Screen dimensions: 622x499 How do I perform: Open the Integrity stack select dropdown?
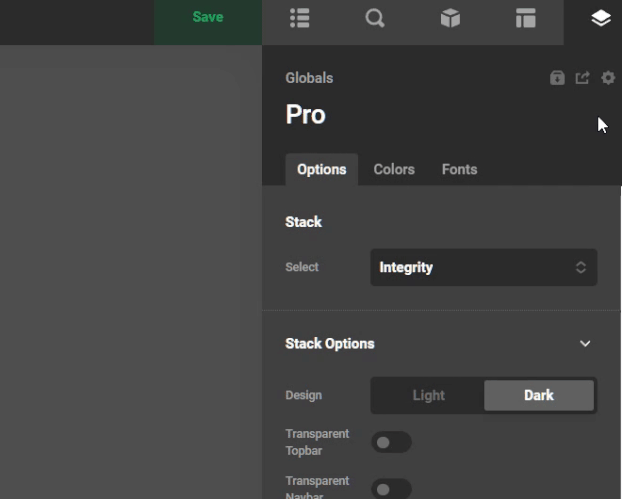coord(484,267)
